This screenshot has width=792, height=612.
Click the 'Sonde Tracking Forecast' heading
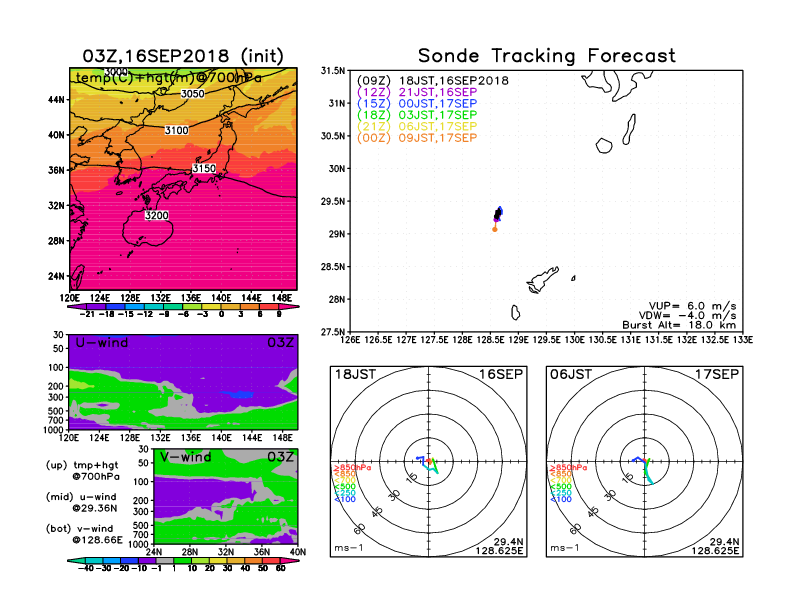tap(547, 56)
